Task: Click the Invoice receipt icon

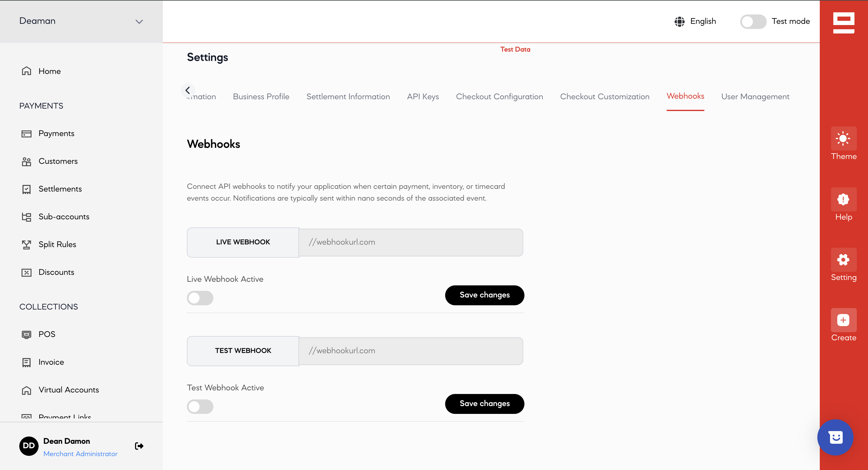Action: coord(26,362)
